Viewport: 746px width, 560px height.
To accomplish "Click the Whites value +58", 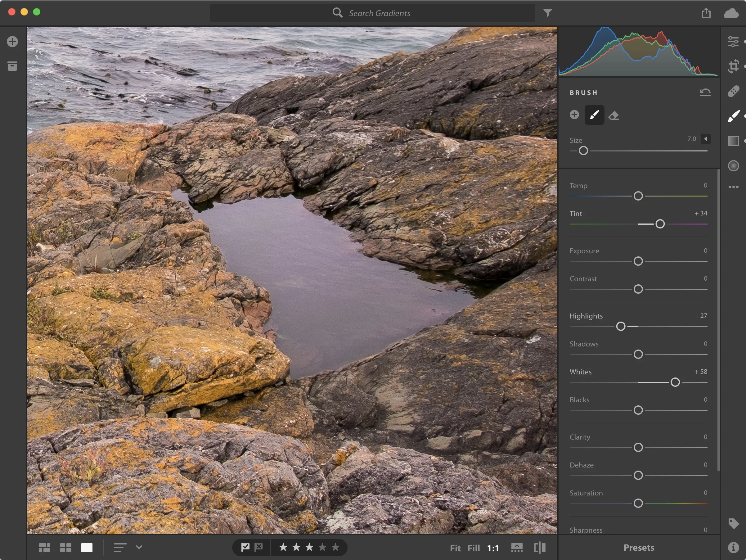I will point(701,372).
